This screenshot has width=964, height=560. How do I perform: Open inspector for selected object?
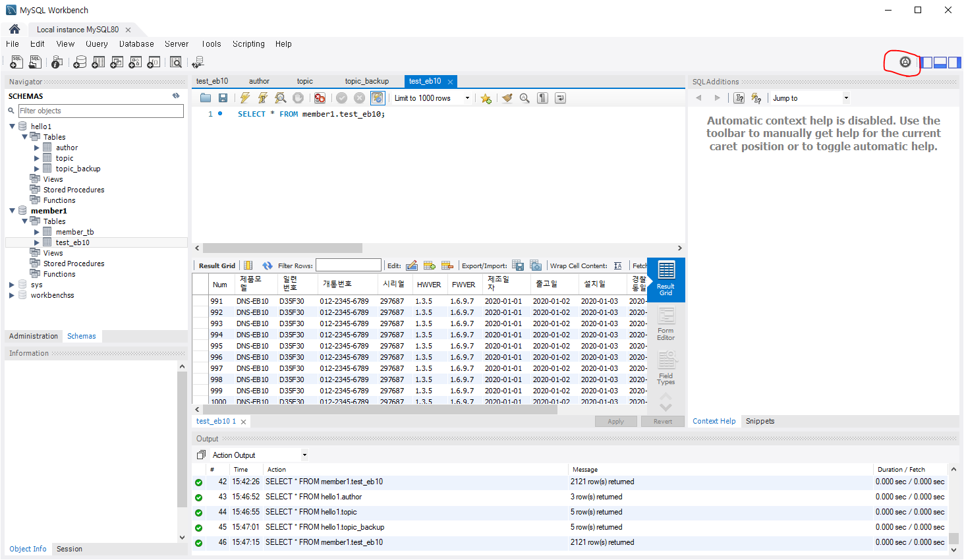[57, 62]
